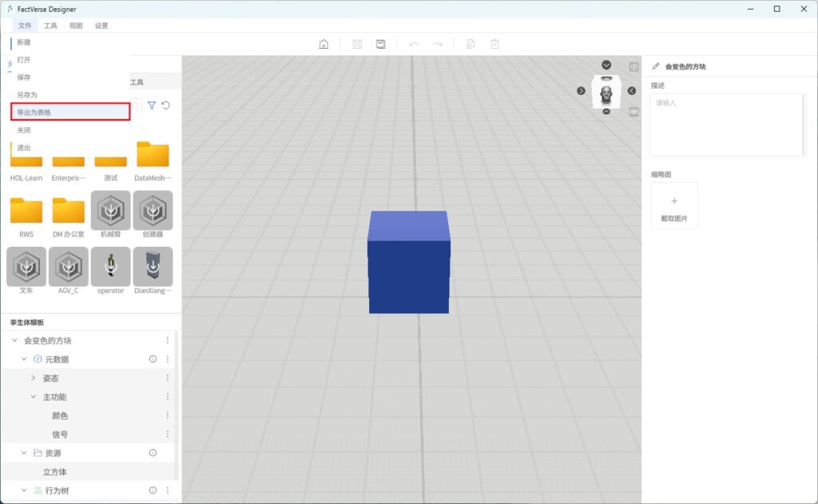
Task: Click the Home icon in the toolbar
Action: point(324,44)
